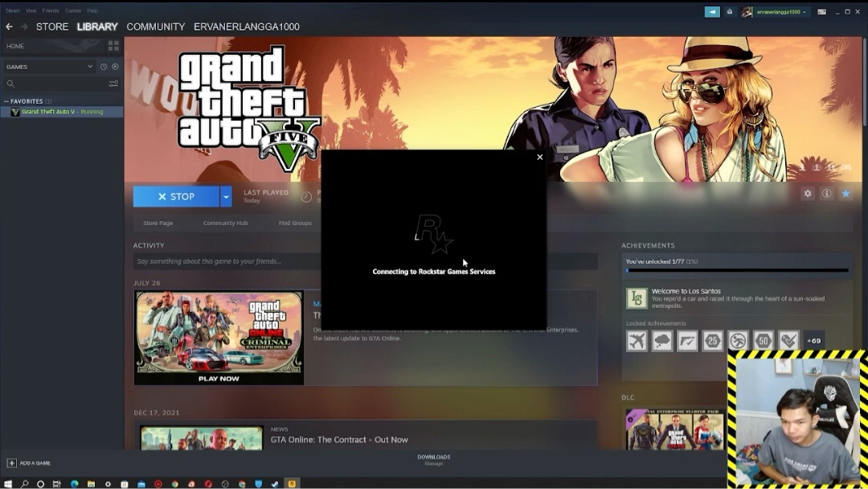Go forward with the right arrow
This screenshot has width=868, height=489.
click(24, 27)
